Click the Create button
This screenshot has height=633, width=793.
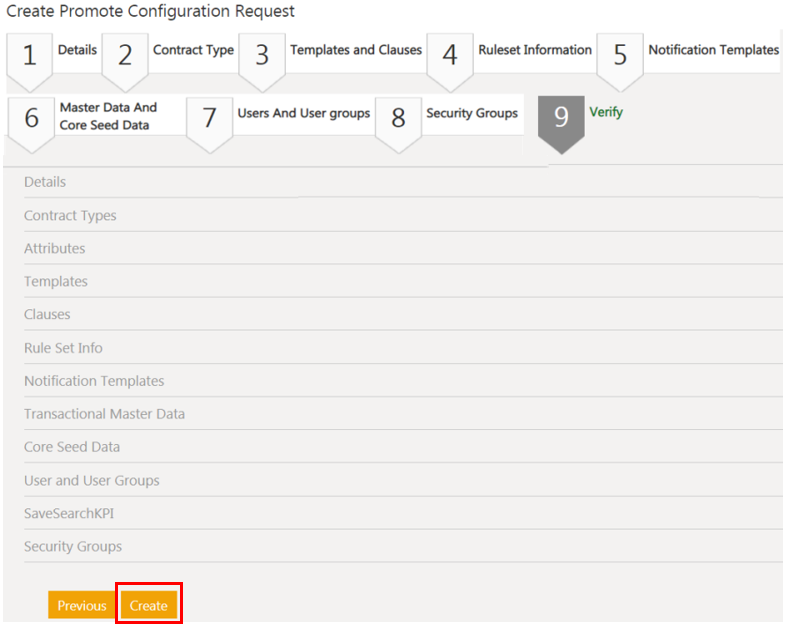(x=148, y=605)
